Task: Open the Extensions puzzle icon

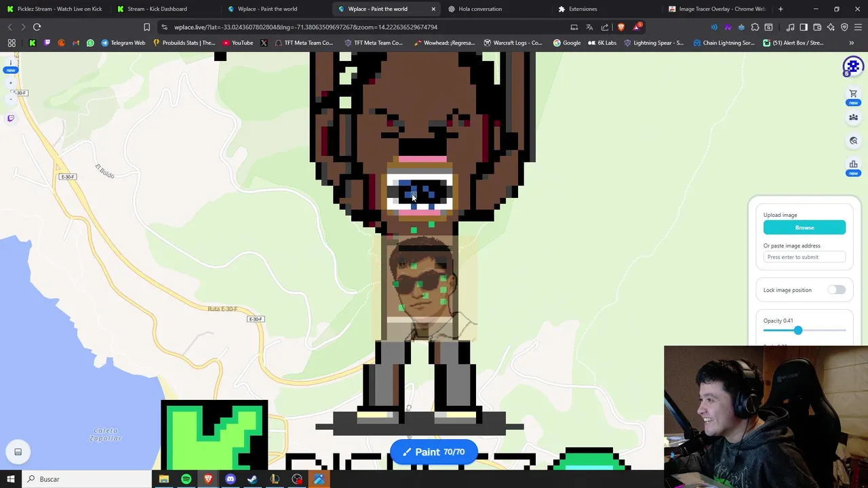Action: [755, 27]
